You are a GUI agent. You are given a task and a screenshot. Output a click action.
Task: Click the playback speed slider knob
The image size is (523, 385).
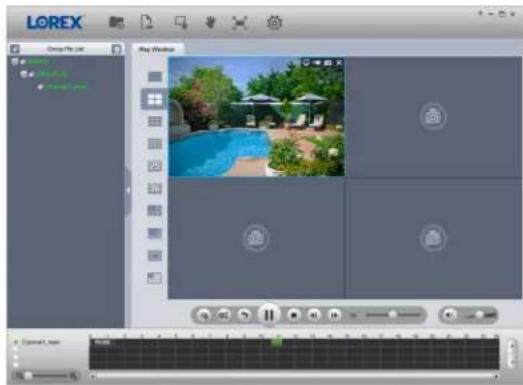393,315
